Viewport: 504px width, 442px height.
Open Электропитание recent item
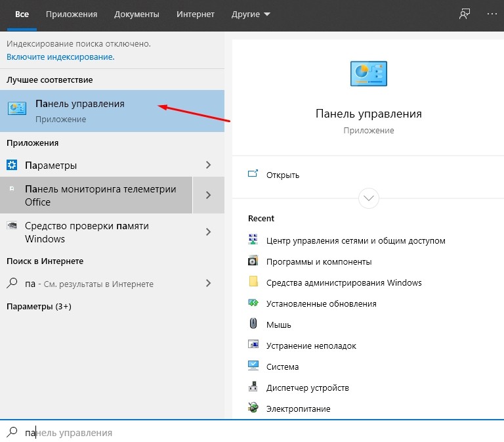pyautogui.click(x=298, y=409)
